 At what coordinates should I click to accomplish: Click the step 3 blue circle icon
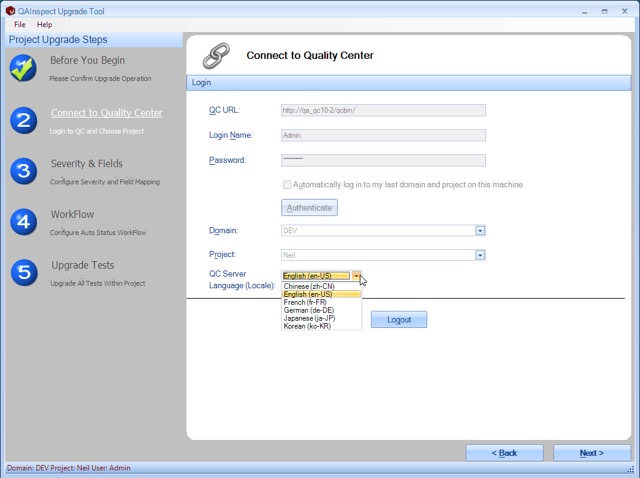tap(24, 171)
